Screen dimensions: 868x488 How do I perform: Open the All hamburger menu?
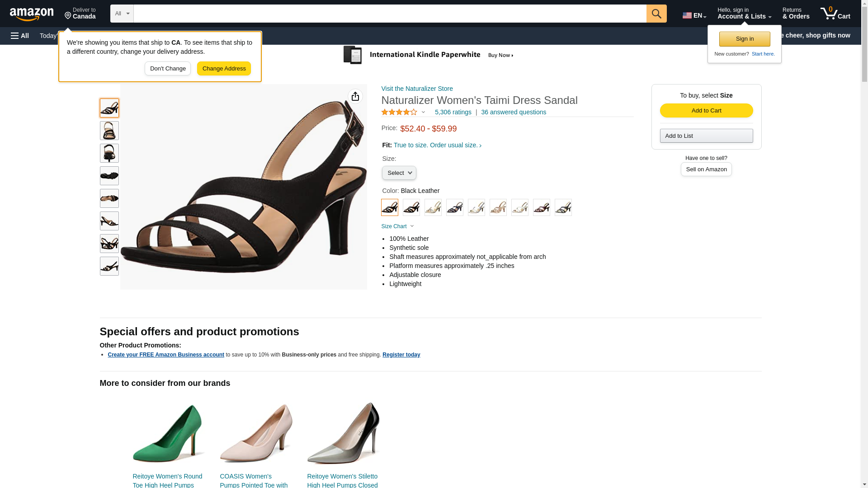20,36
